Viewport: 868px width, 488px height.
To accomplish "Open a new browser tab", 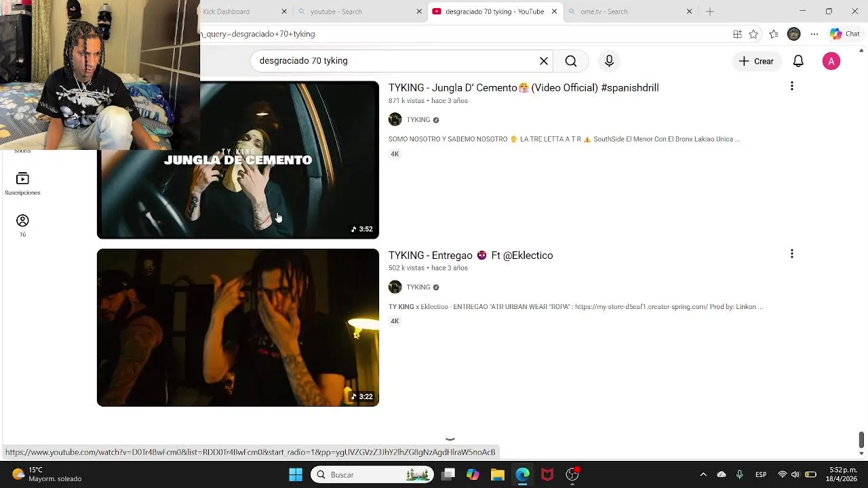I will coord(710,12).
